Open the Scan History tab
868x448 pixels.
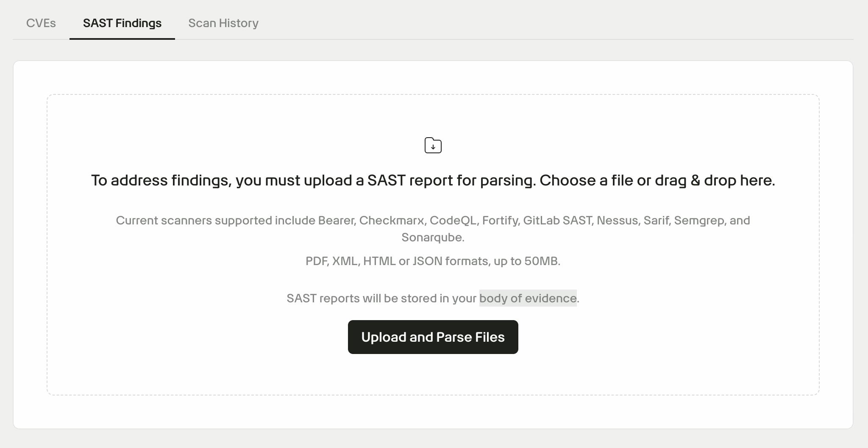pos(223,23)
